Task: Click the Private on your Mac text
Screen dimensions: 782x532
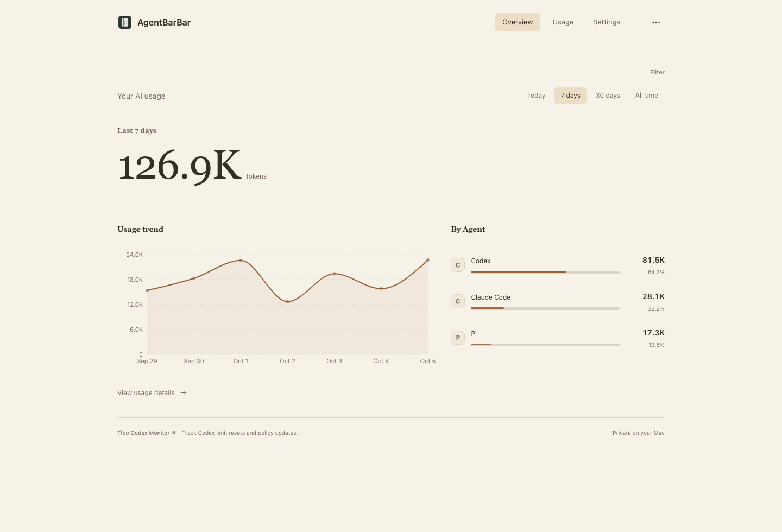Action: [639, 433]
